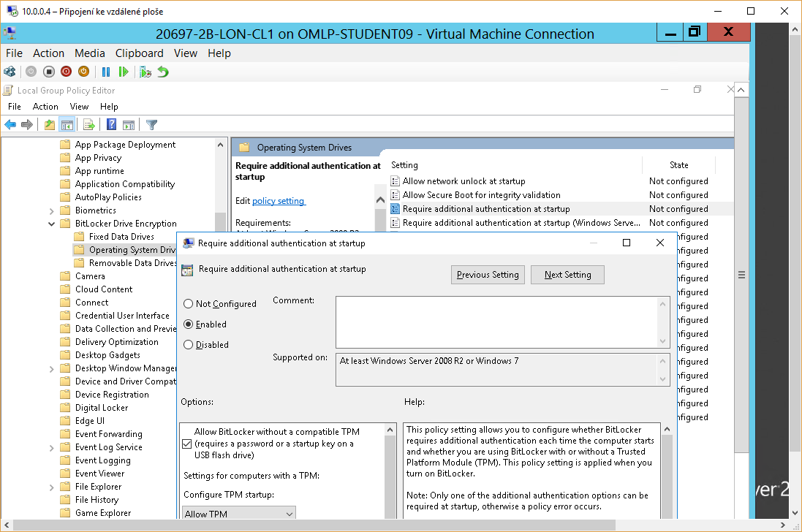
Task: Expand the Desktop Window Manager tree node
Action: 52,368
